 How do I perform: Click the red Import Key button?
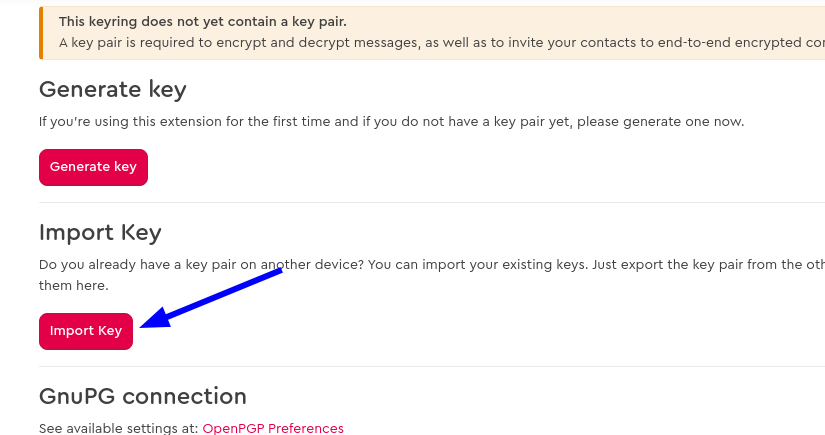pos(86,331)
